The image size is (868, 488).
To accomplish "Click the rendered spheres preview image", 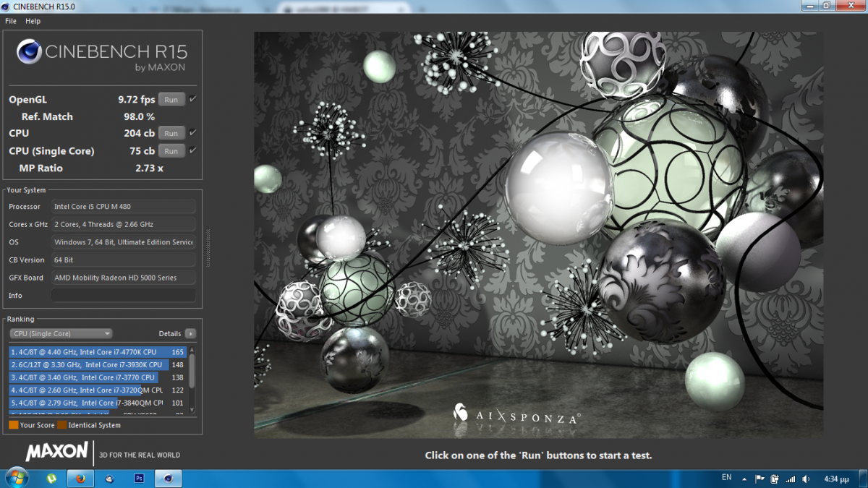I will coord(538,234).
